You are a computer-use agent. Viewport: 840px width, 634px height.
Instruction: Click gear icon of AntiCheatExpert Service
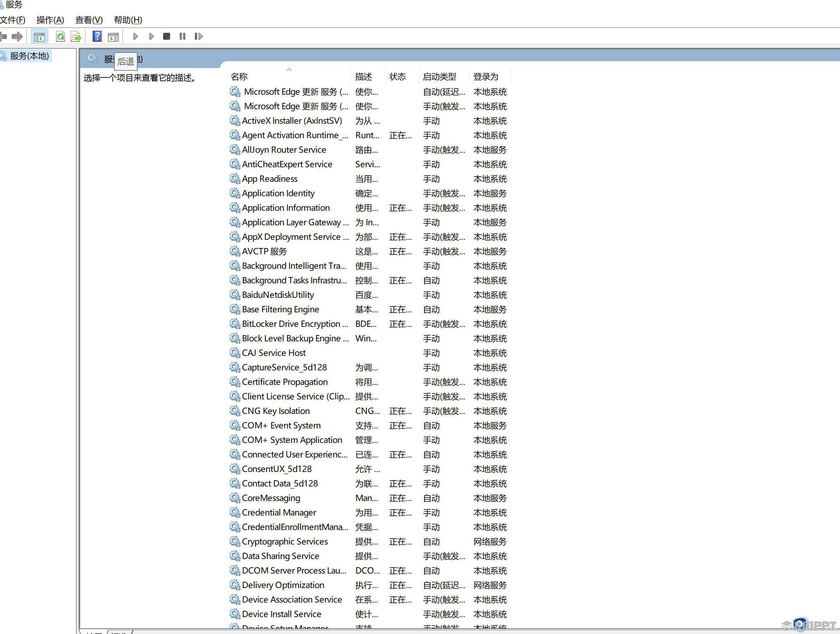[235, 164]
